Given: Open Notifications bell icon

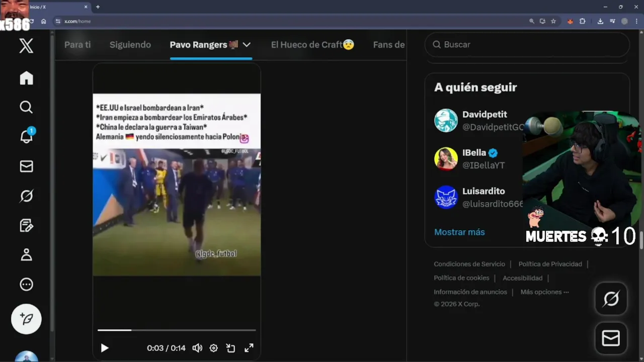Looking at the screenshot, I should click(x=26, y=136).
